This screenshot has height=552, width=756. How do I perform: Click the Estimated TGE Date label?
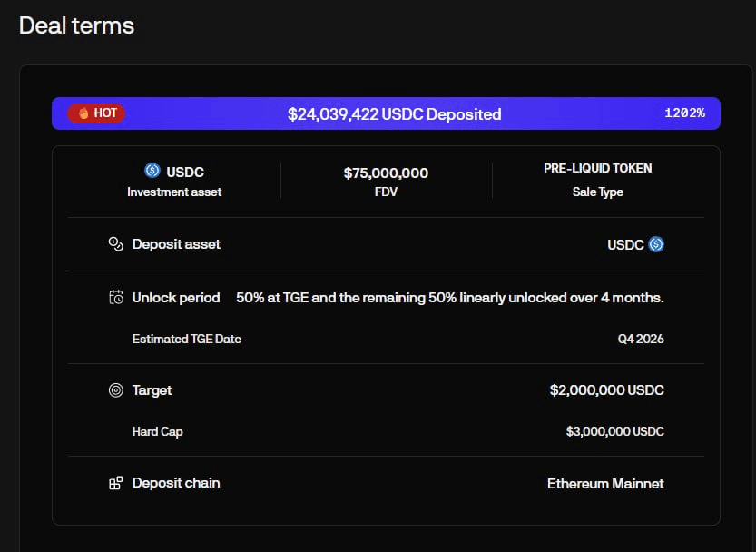coord(187,339)
